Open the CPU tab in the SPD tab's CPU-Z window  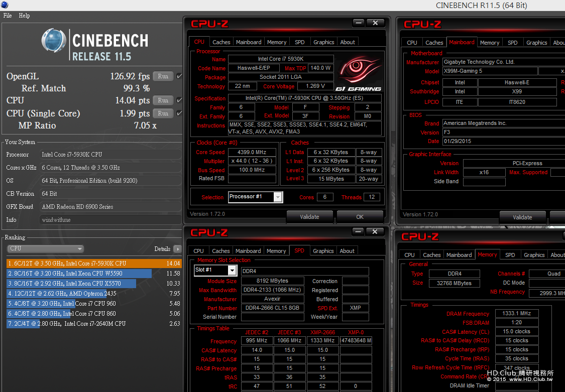(x=198, y=251)
